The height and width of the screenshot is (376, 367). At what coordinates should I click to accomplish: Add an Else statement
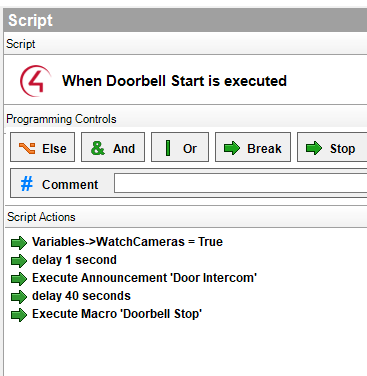43,147
